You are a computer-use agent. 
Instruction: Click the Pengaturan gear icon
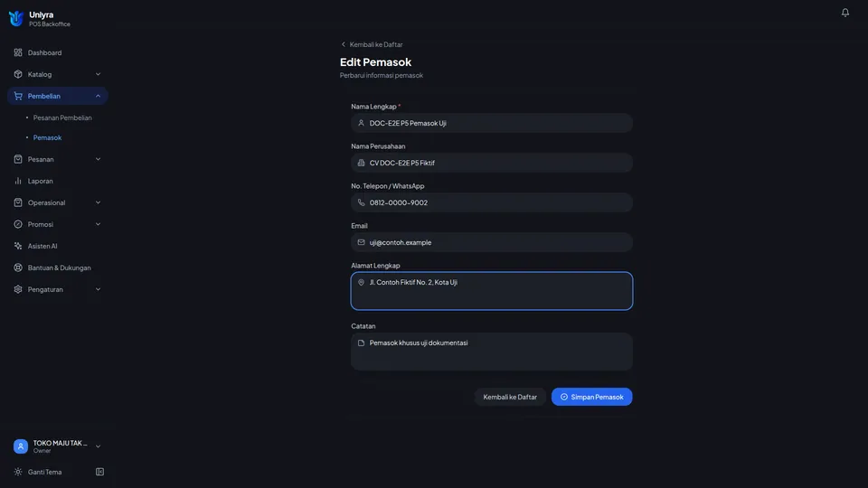click(18, 289)
